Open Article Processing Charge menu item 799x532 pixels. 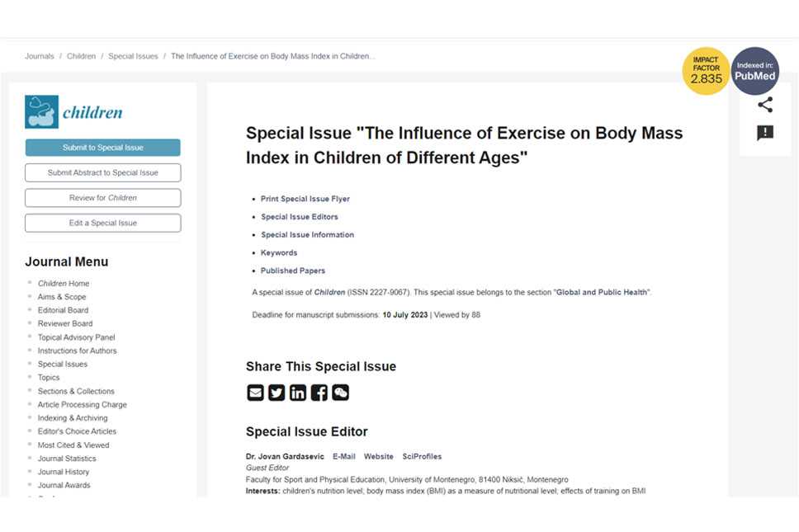[82, 405]
